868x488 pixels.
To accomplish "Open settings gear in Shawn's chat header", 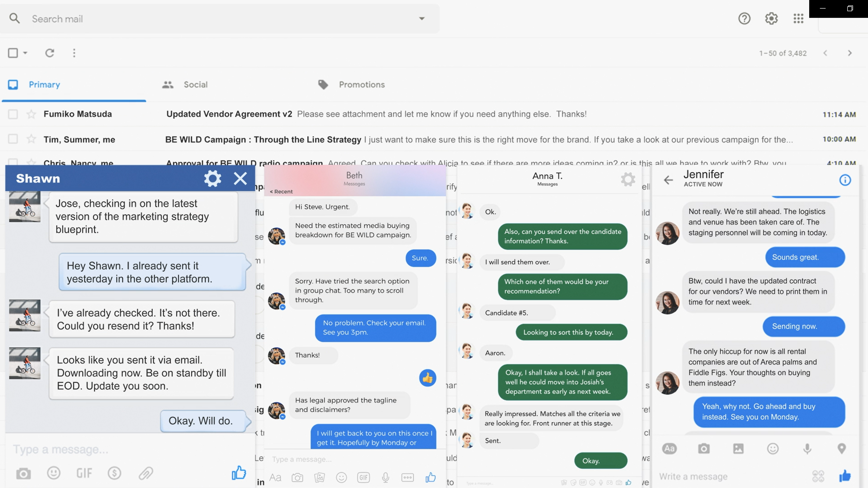I will click(213, 178).
